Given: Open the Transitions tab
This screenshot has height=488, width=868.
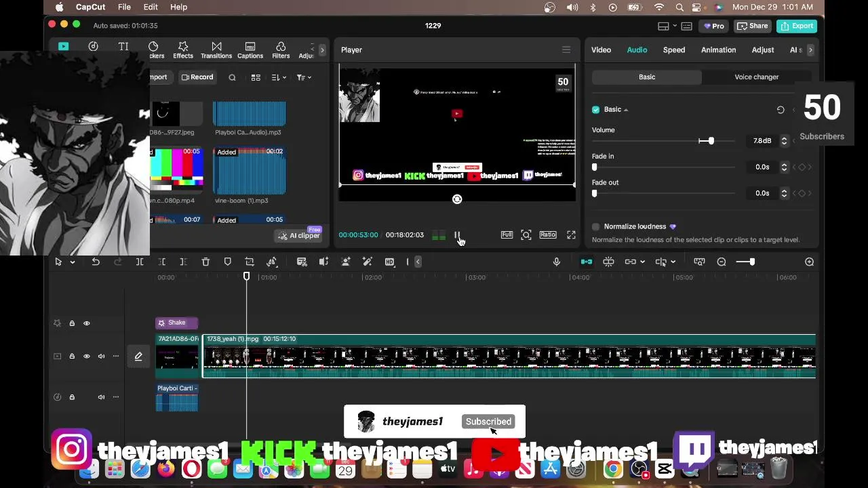Looking at the screenshot, I should [x=216, y=50].
